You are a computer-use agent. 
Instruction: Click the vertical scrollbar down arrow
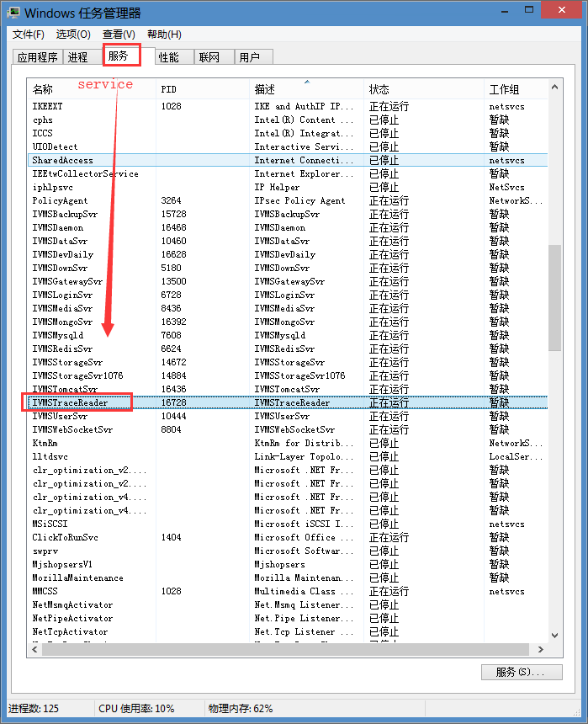point(554,636)
